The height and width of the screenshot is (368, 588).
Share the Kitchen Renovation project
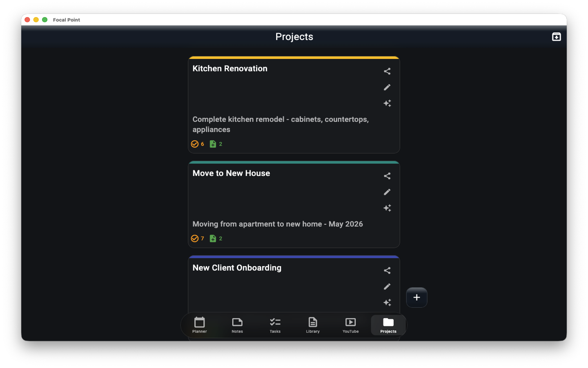(x=387, y=71)
